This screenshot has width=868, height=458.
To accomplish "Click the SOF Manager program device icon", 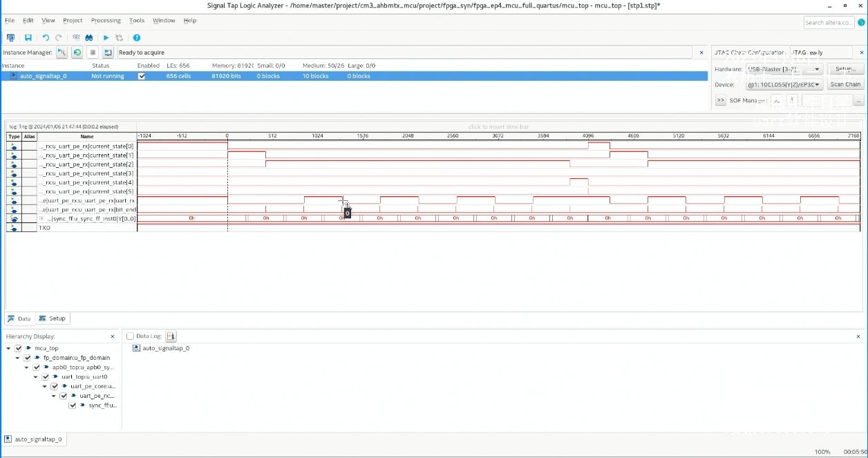I will coord(776,100).
